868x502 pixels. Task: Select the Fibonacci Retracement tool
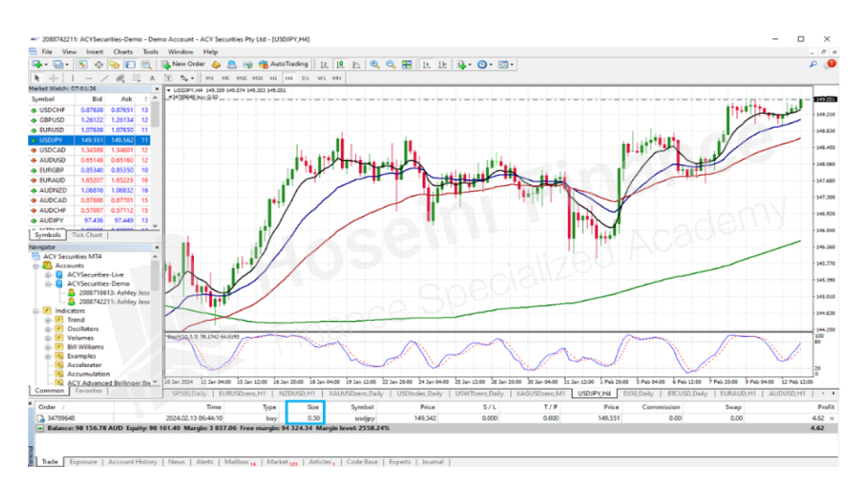(136, 78)
